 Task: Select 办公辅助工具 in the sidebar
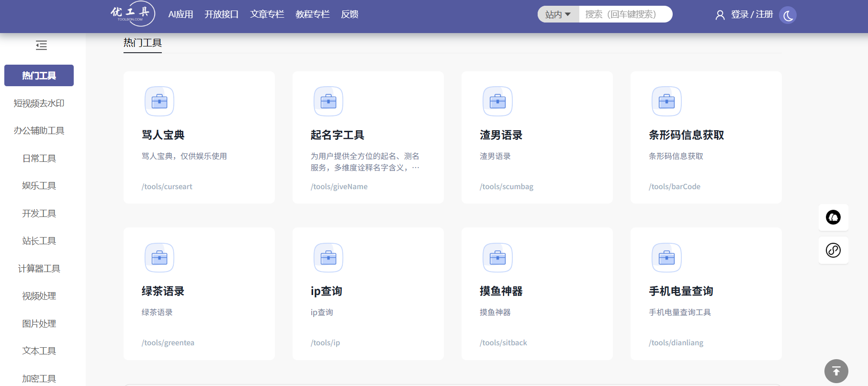coord(39,131)
